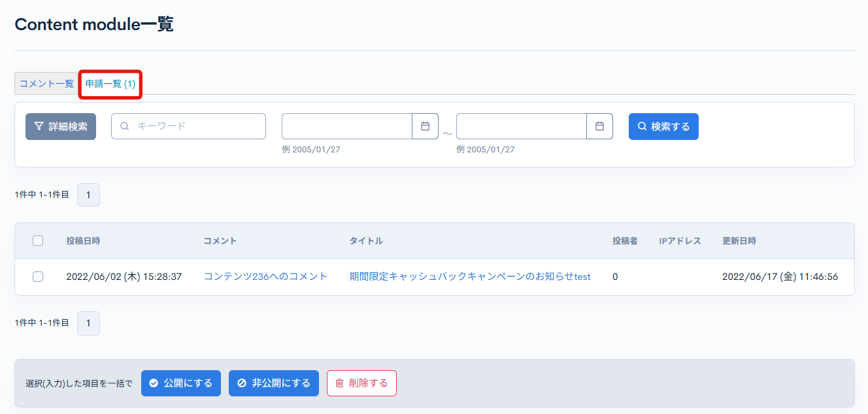Click the prohibition icon on 非公開にする
The image size is (868, 414).
[x=241, y=383]
